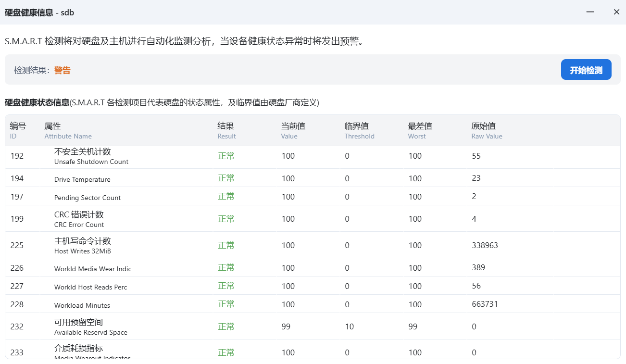
Task: Click the 开始检测 button
Action: (586, 69)
